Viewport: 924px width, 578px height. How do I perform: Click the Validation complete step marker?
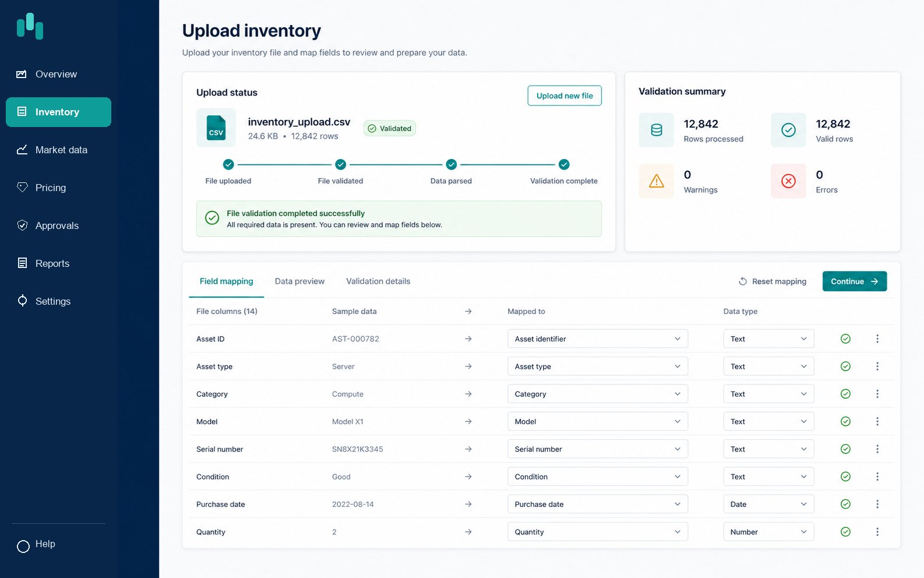564,164
